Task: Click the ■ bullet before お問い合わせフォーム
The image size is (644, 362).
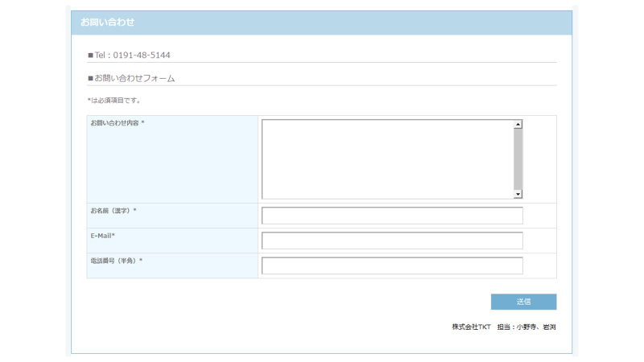Action: point(90,79)
